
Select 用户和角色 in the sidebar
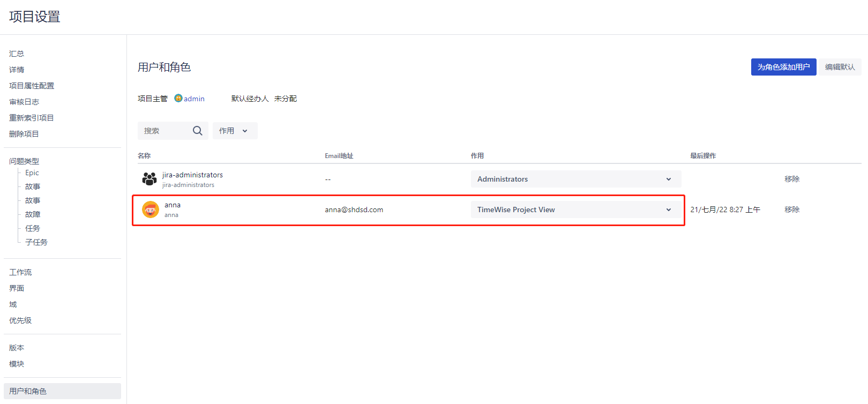click(28, 391)
